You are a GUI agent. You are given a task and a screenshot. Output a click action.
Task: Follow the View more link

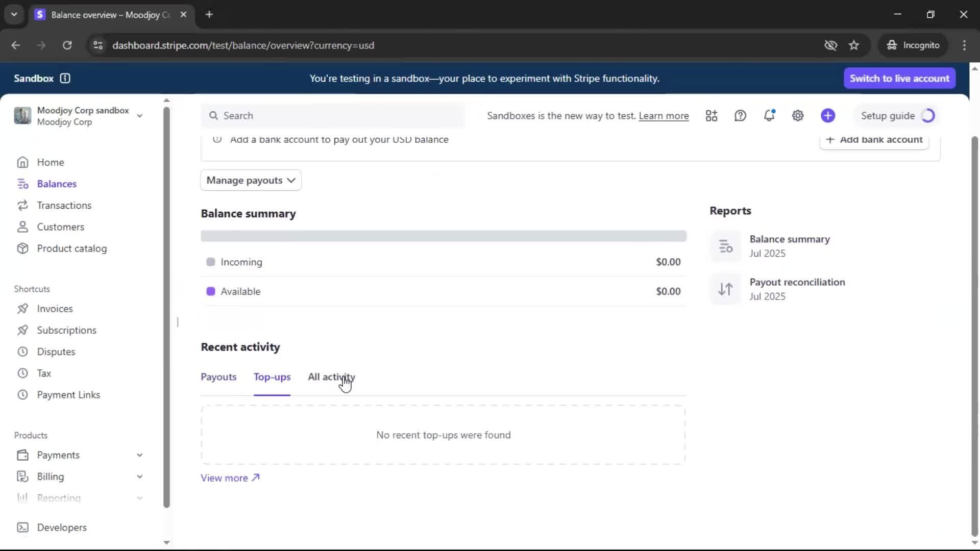click(230, 478)
